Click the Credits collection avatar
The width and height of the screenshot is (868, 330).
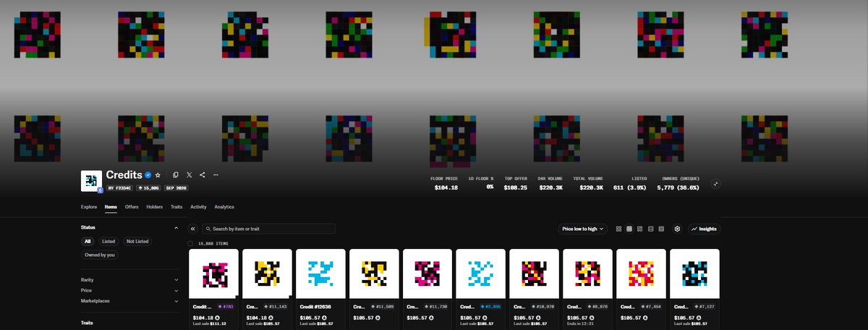click(91, 181)
